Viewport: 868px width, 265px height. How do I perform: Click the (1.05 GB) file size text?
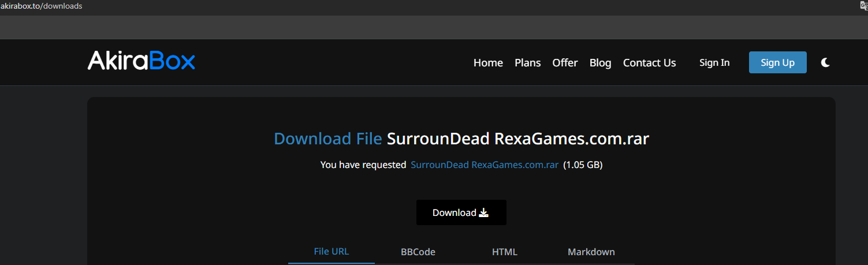[x=583, y=165]
